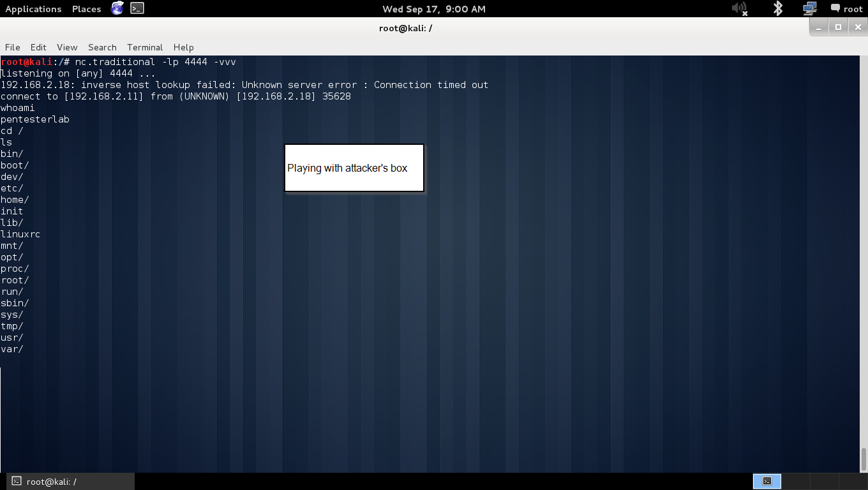Open the Places menu
The height and width of the screenshot is (490, 868).
point(86,9)
